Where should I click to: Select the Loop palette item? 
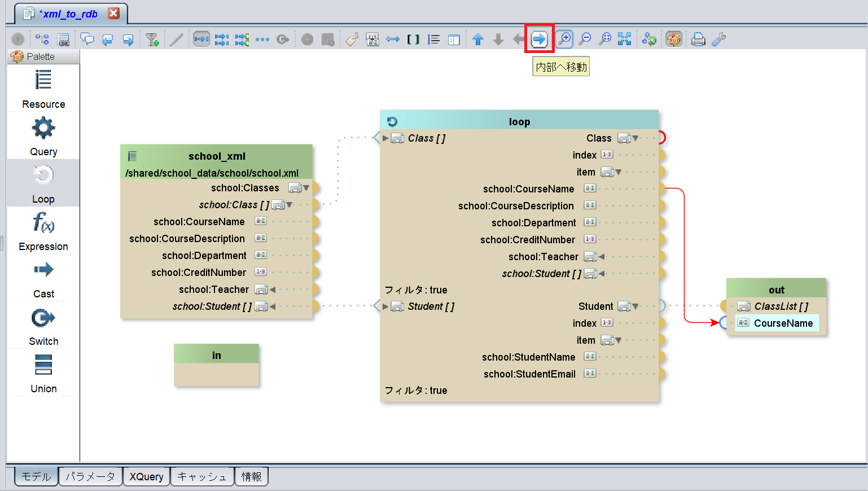(x=43, y=183)
